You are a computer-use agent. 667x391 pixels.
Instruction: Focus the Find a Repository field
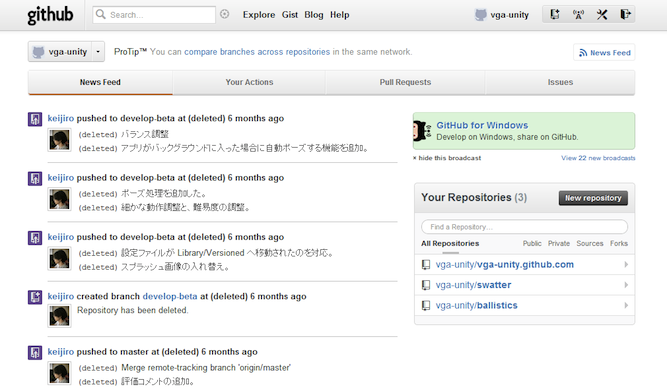(524, 227)
